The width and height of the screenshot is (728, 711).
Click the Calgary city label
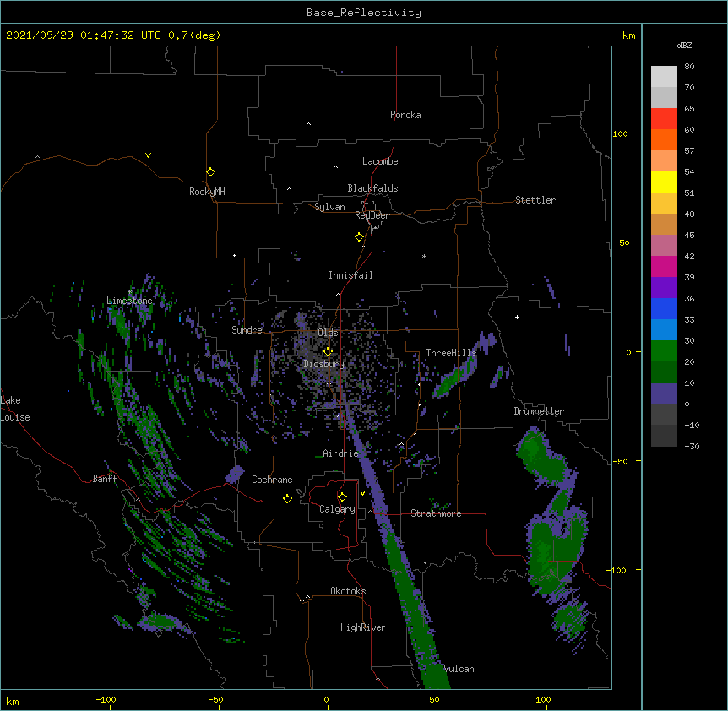click(x=337, y=509)
